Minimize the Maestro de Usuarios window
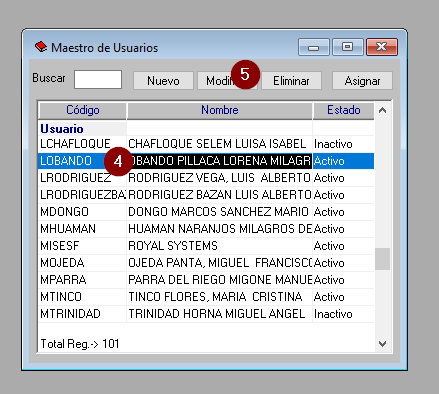This screenshot has height=394, width=439. click(x=314, y=47)
